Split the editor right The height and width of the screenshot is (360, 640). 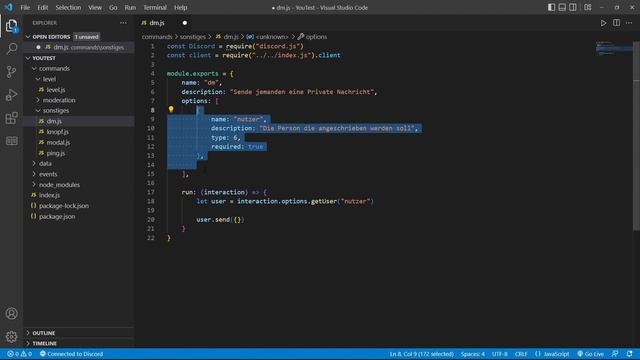pos(616,23)
